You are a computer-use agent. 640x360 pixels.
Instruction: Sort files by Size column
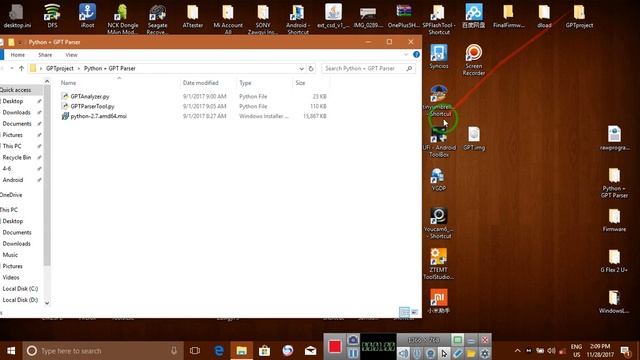tap(311, 83)
